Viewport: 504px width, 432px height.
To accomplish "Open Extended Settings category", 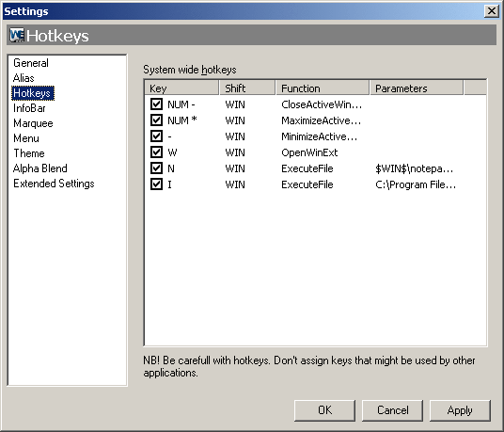I will [x=54, y=184].
